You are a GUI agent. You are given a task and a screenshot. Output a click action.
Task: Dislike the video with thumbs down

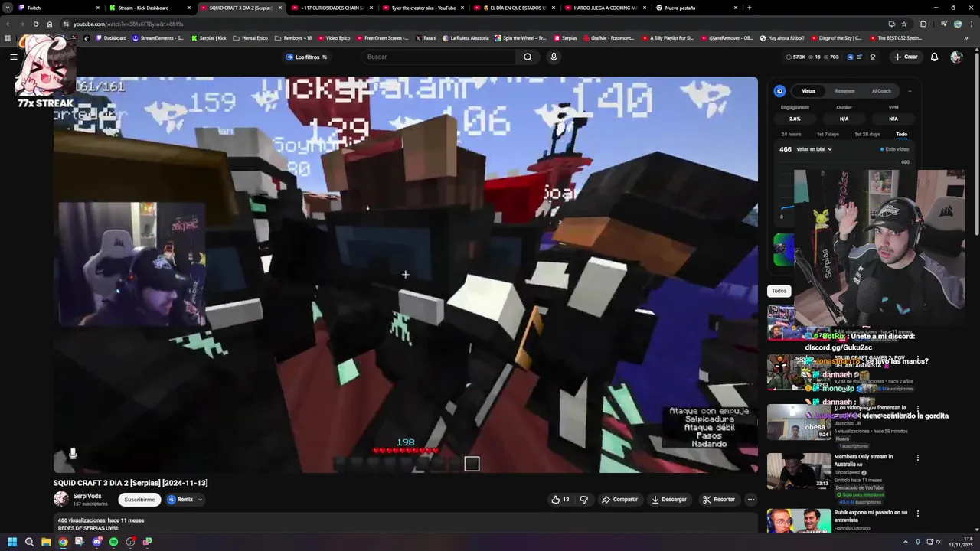coord(584,500)
